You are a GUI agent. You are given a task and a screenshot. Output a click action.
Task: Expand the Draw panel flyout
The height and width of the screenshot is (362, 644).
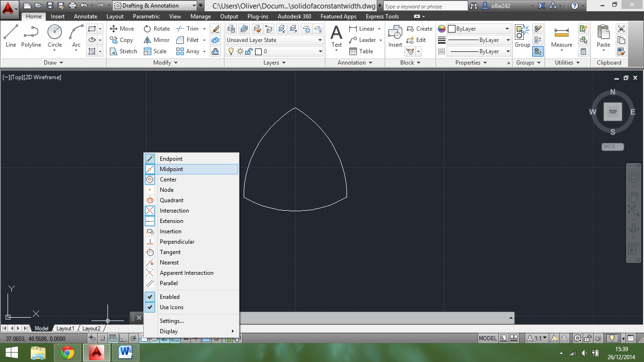[x=53, y=63]
